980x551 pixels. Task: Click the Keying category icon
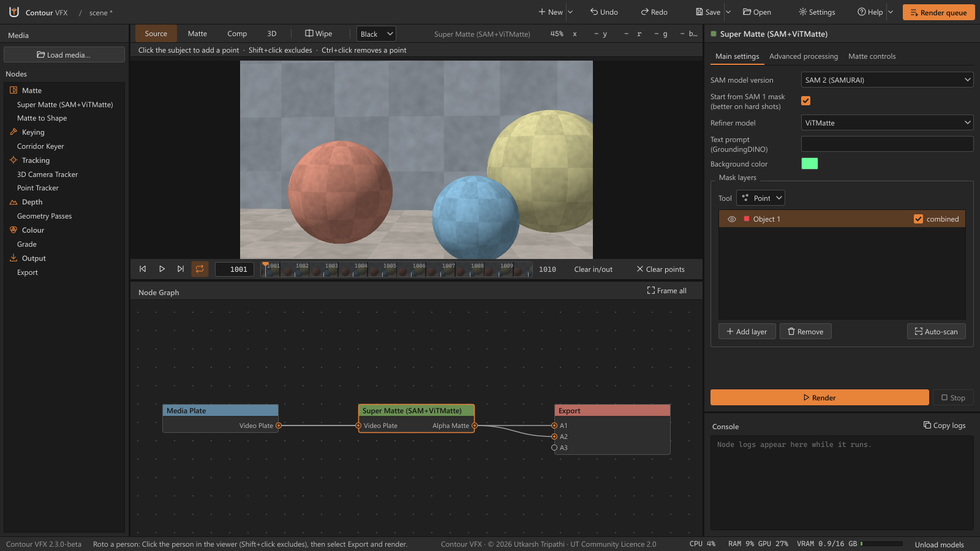[13, 132]
